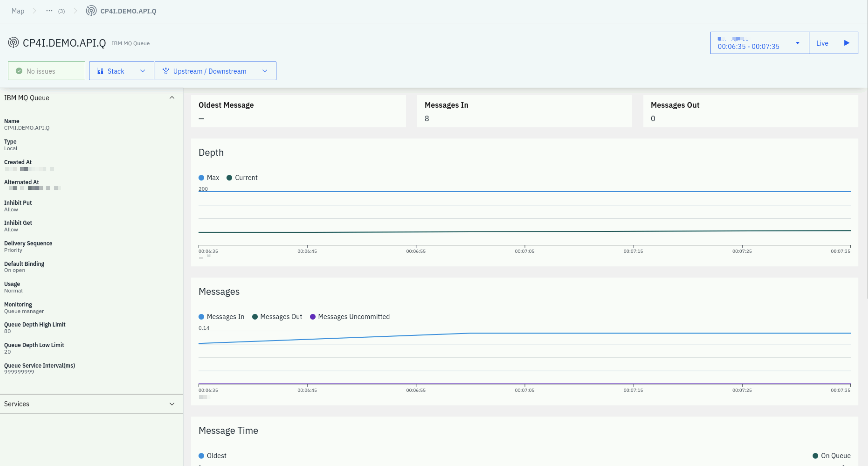Open the time range picker 00:06:35 - 00:07:35
Screen dimensions: 868x466
(x=759, y=43)
